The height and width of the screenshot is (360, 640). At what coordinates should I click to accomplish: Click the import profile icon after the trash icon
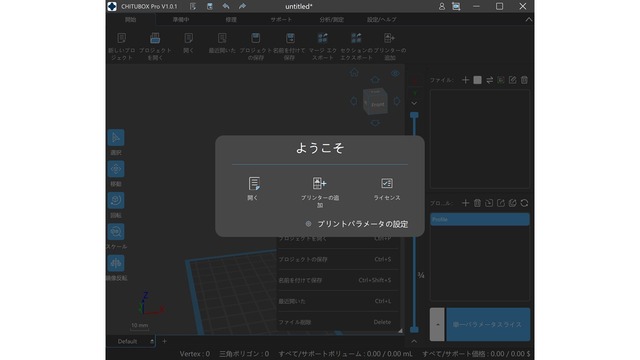489,203
